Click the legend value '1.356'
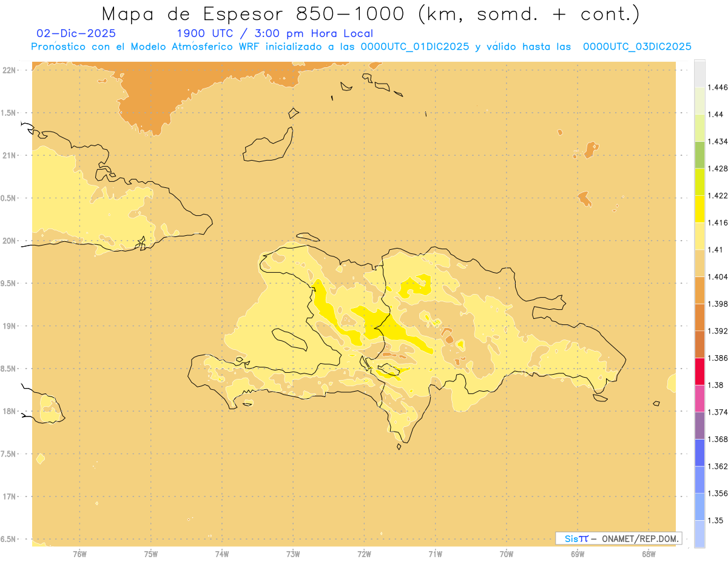 (x=718, y=493)
